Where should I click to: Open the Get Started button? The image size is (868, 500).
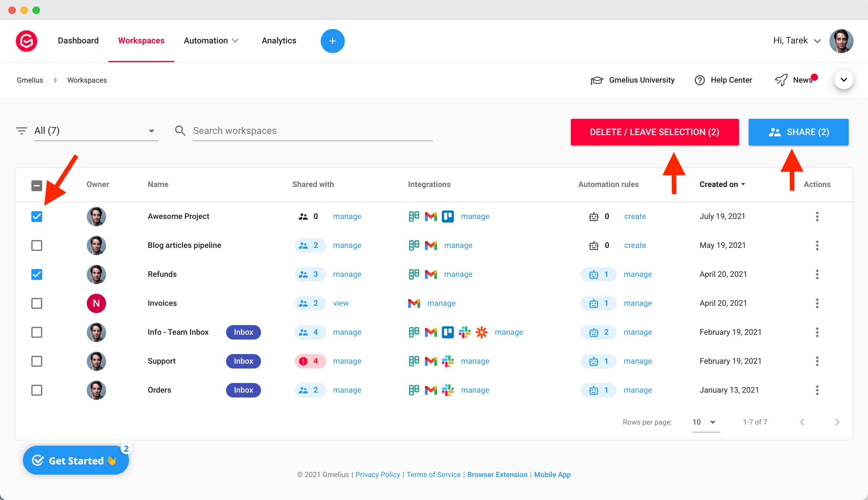coord(76,460)
